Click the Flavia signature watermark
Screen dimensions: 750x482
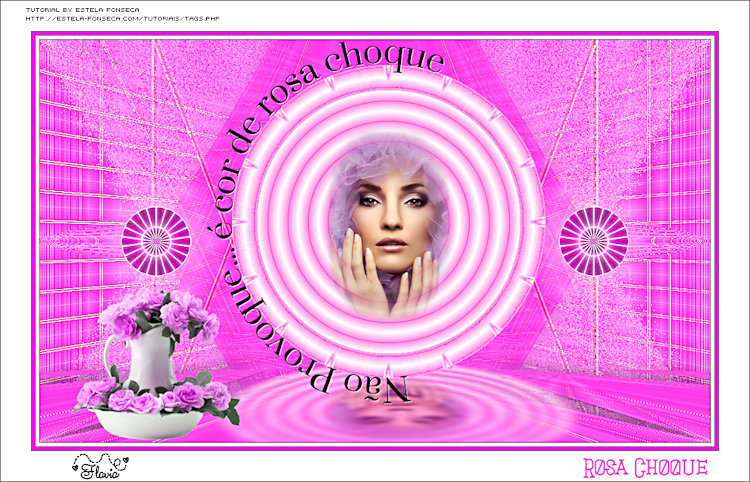point(100,465)
